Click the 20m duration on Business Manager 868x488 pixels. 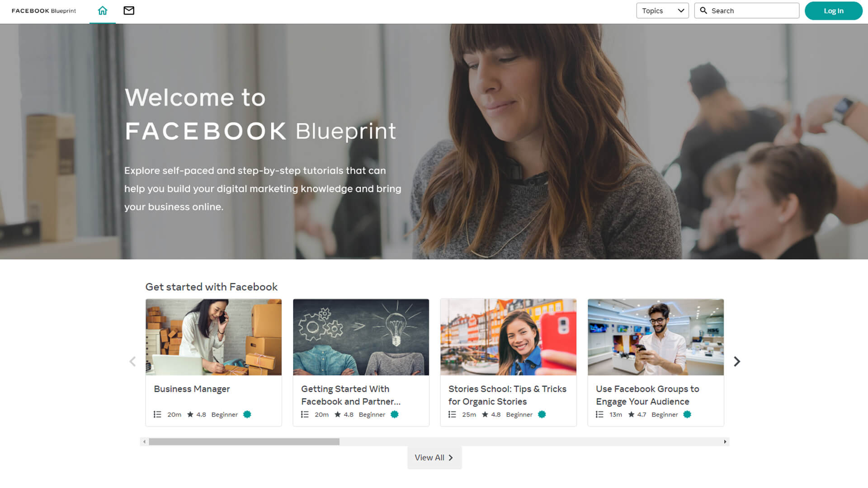point(174,414)
